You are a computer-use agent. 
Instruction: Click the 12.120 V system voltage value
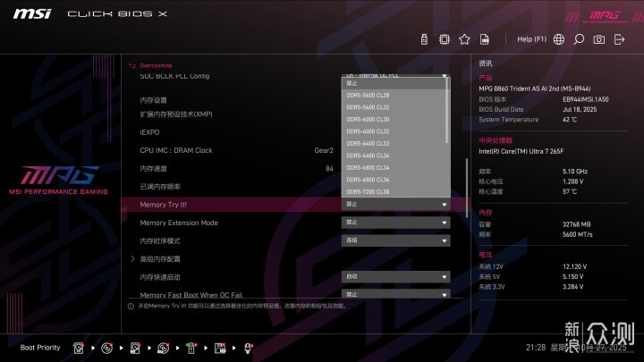[574, 266]
